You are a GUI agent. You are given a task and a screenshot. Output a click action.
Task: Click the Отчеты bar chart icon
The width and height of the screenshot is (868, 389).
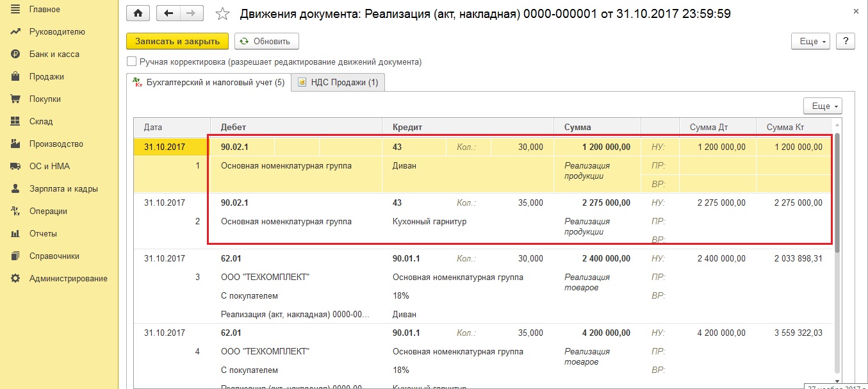click(x=15, y=233)
